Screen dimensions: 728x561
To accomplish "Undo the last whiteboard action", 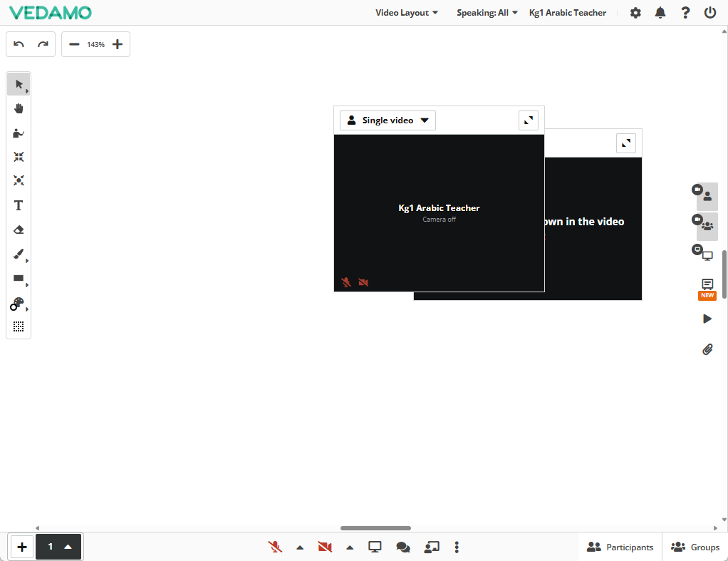I will [19, 44].
